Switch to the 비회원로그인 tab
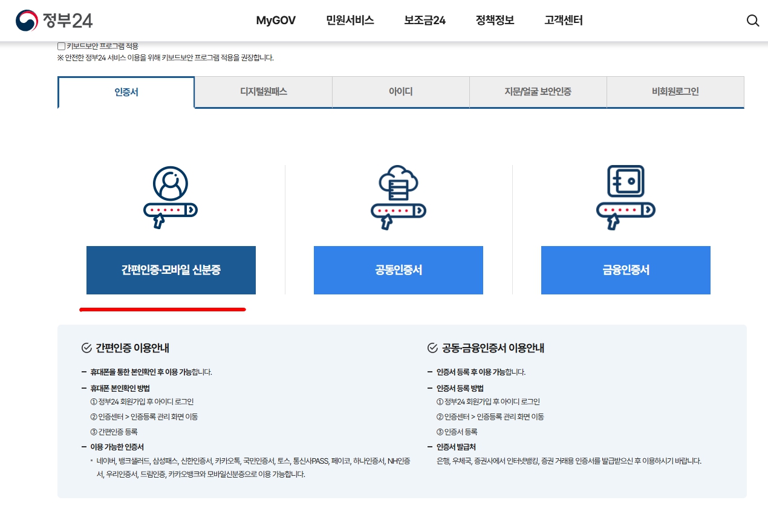 tap(675, 92)
